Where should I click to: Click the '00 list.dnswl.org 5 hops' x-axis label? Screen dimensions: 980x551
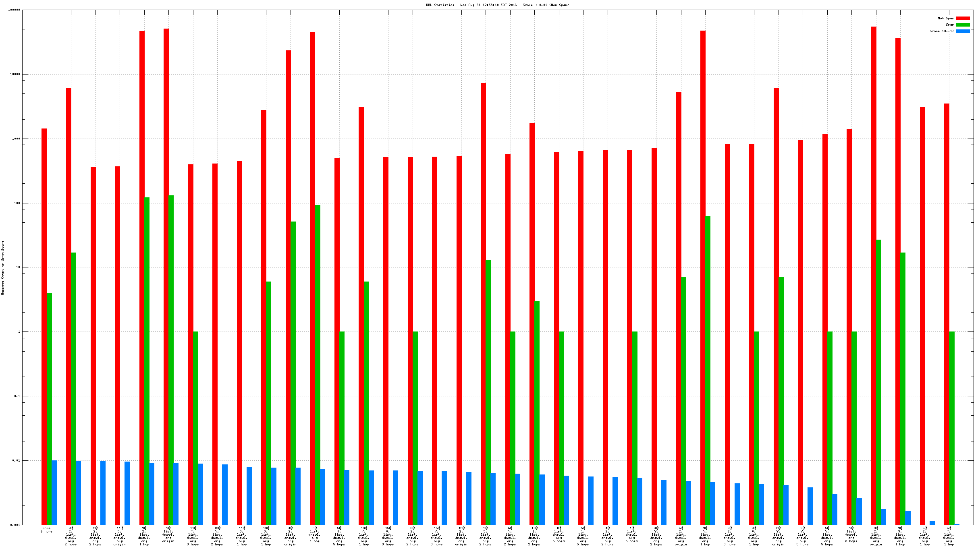click(559, 534)
